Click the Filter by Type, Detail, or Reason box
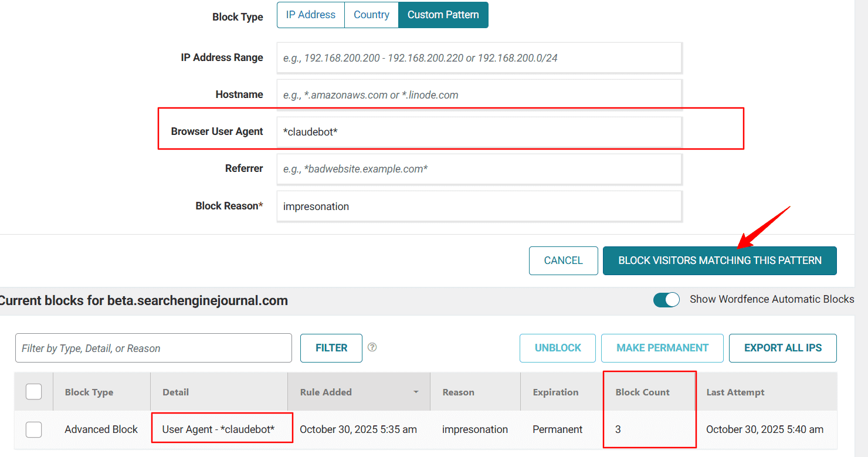This screenshot has height=457, width=868. 153,347
